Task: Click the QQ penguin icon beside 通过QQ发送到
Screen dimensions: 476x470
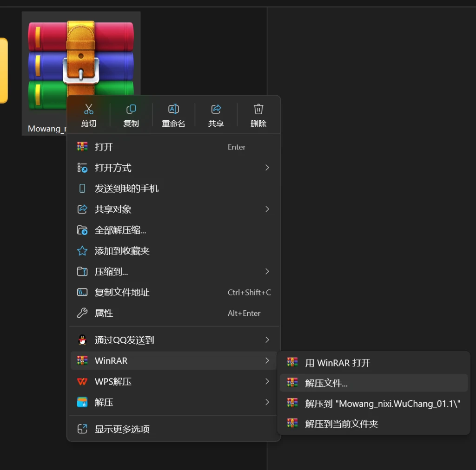Action: 81,339
